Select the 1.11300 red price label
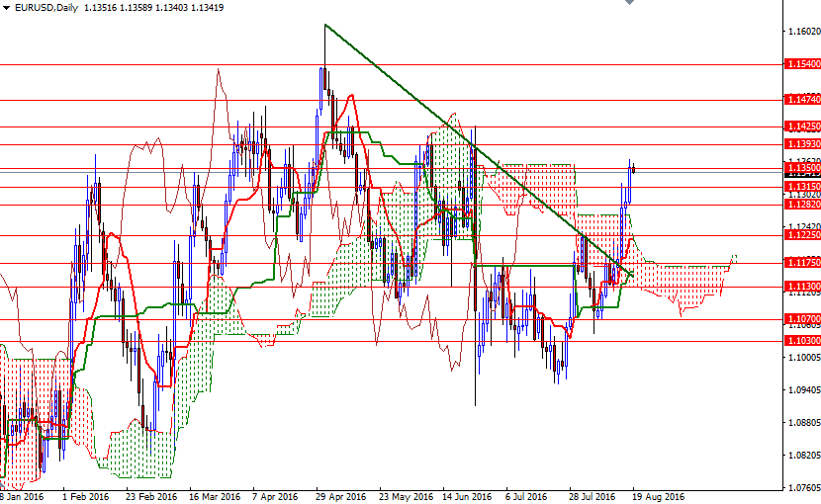This screenshot has height=504, width=821. click(x=802, y=287)
